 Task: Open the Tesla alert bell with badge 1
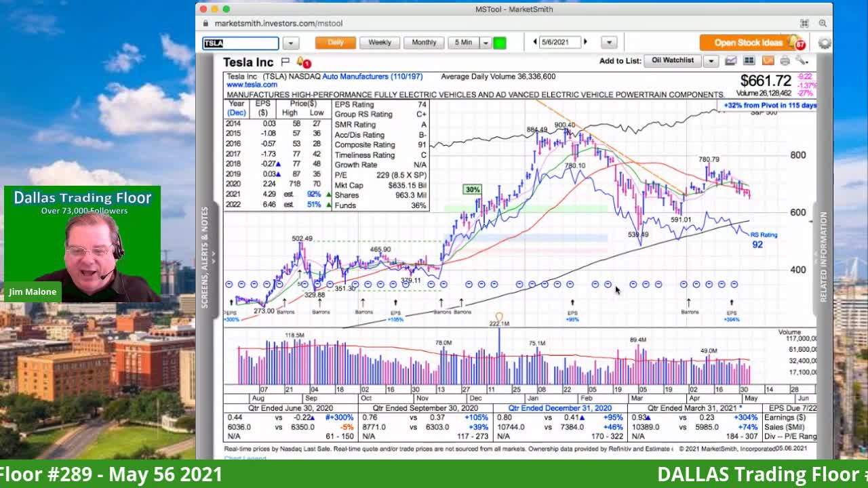pyautogui.click(x=302, y=62)
